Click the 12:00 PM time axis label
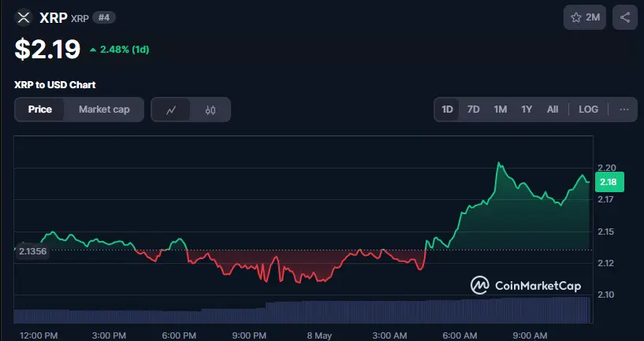Image resolution: width=644 pixels, height=341 pixels. click(39, 335)
